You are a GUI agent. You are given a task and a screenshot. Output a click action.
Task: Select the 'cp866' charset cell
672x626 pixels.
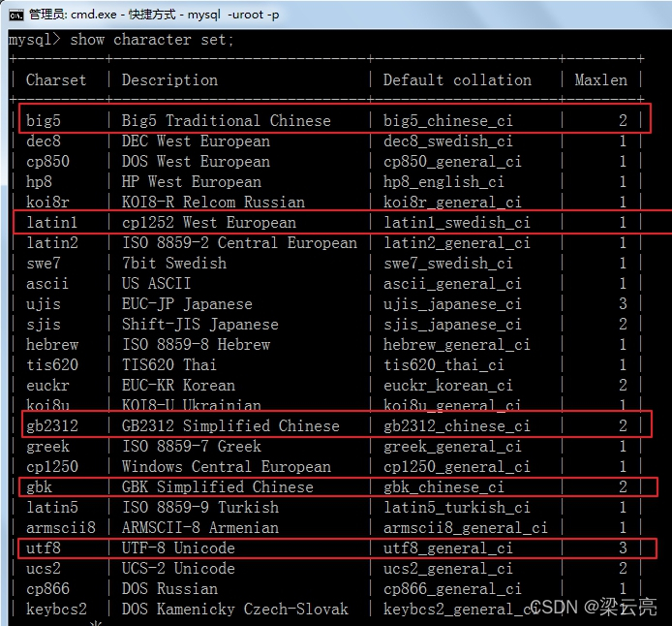click(x=47, y=589)
